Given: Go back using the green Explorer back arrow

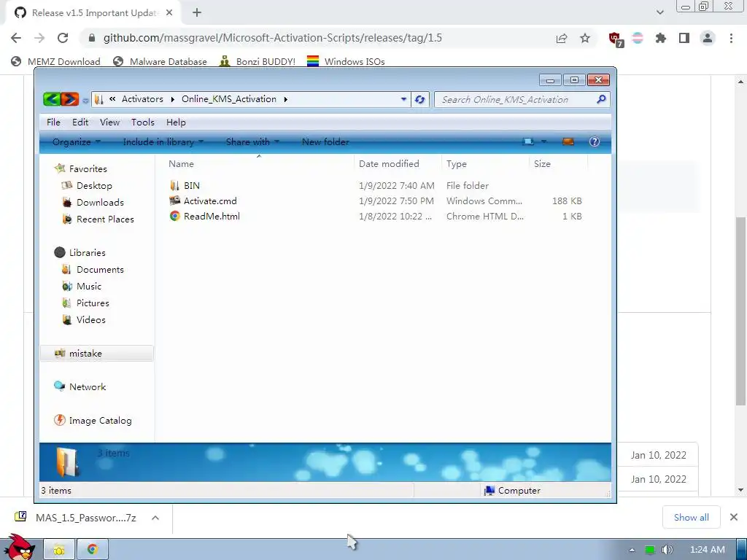Looking at the screenshot, I should point(52,99).
